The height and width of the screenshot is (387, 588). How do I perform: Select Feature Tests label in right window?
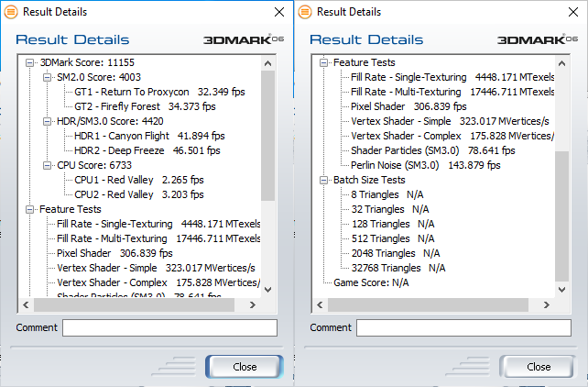[365, 62]
